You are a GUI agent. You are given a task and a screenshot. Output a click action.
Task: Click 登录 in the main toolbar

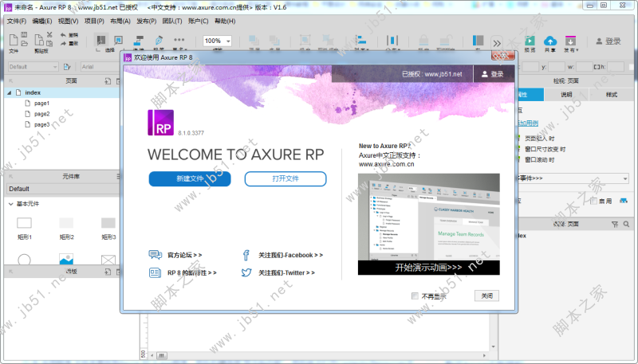[x=608, y=41]
